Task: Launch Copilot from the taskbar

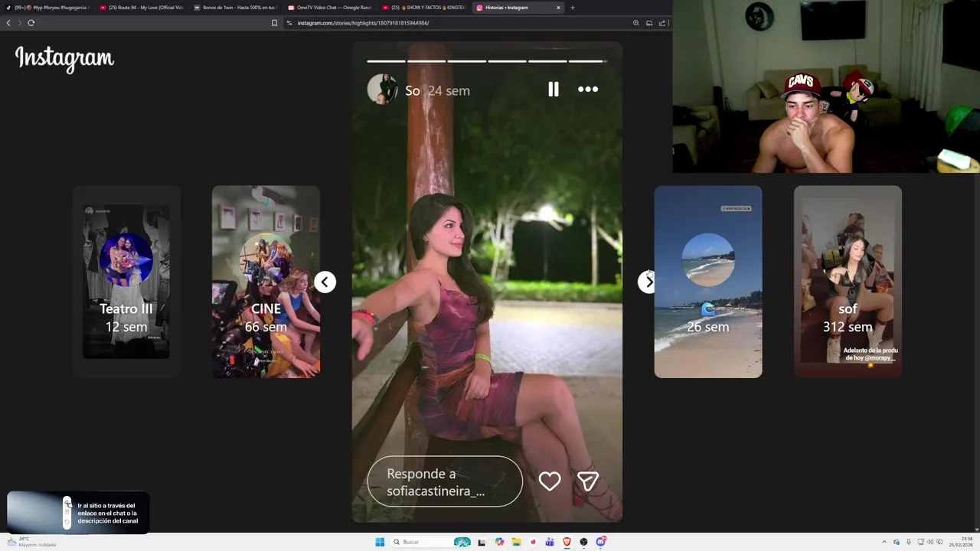Action: coord(499,542)
